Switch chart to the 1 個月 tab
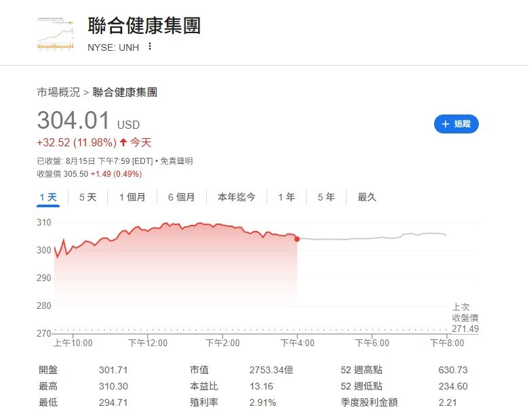The height and width of the screenshot is (420, 529). click(x=132, y=197)
